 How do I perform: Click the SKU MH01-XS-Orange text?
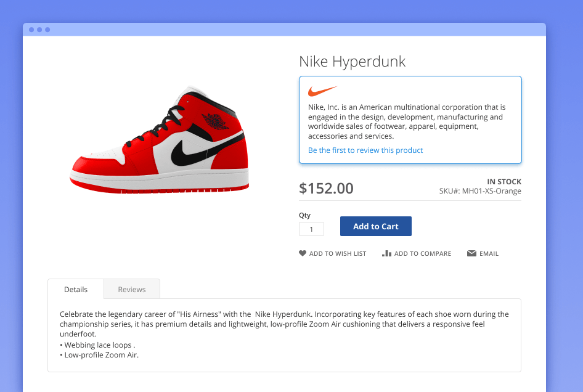480,191
